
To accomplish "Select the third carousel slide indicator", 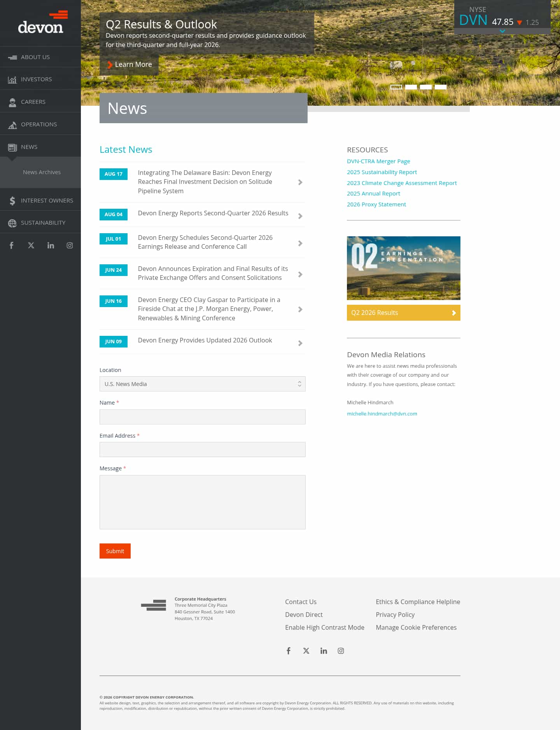I will click(x=426, y=87).
